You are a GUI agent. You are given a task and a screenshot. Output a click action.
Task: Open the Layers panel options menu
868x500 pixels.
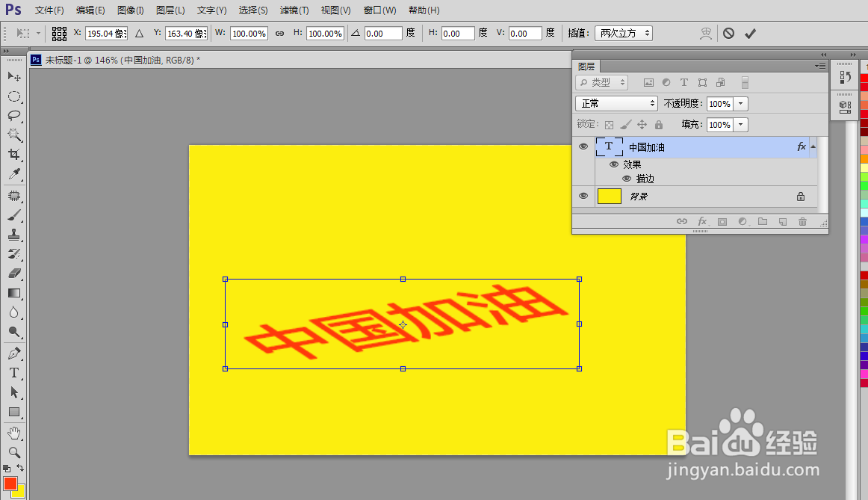pyautogui.click(x=820, y=66)
